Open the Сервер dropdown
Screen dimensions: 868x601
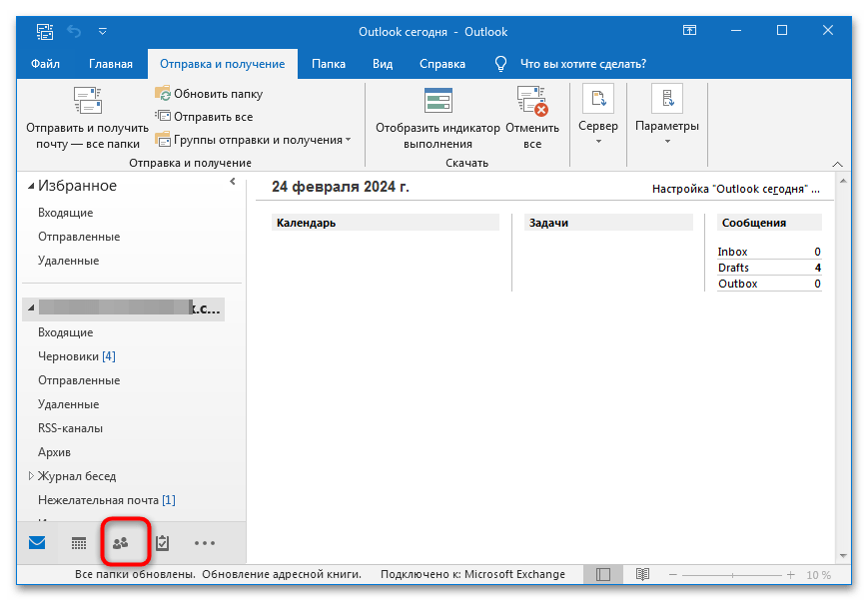598,115
